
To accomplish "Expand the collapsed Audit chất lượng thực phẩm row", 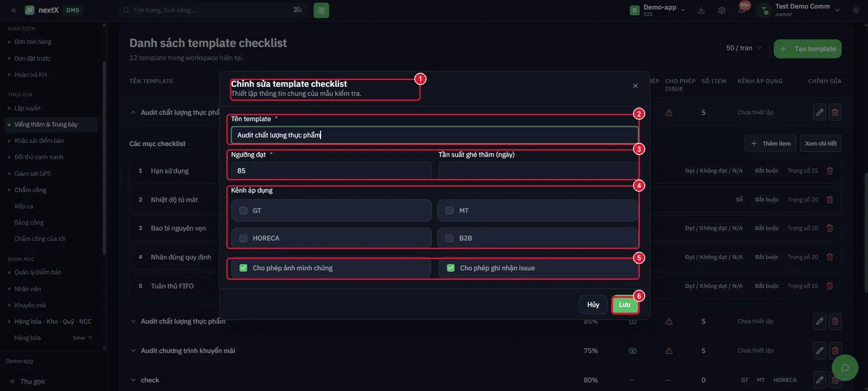I will (133, 321).
